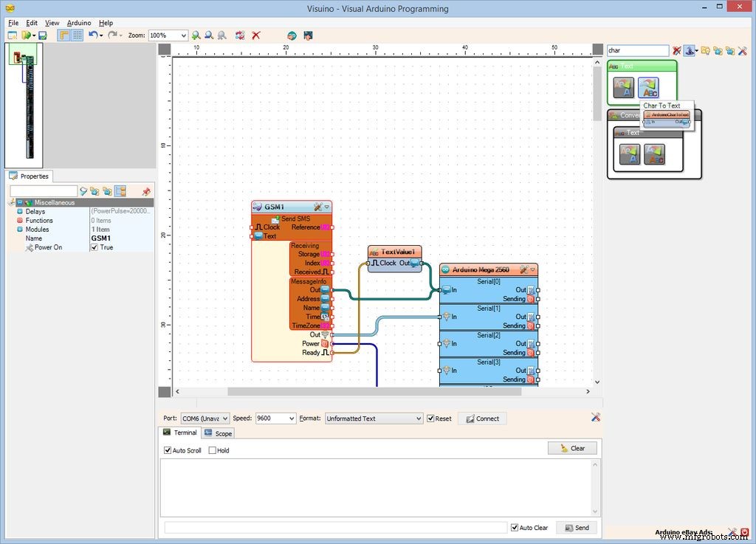Open the Zoom 100% dropdown
Viewport: 756px width, 544px height.
tap(182, 35)
